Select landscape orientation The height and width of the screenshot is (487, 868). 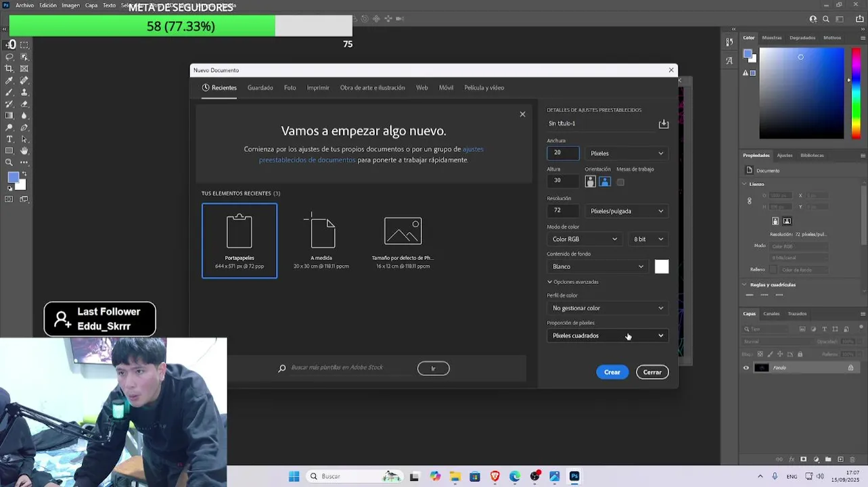[x=605, y=181]
